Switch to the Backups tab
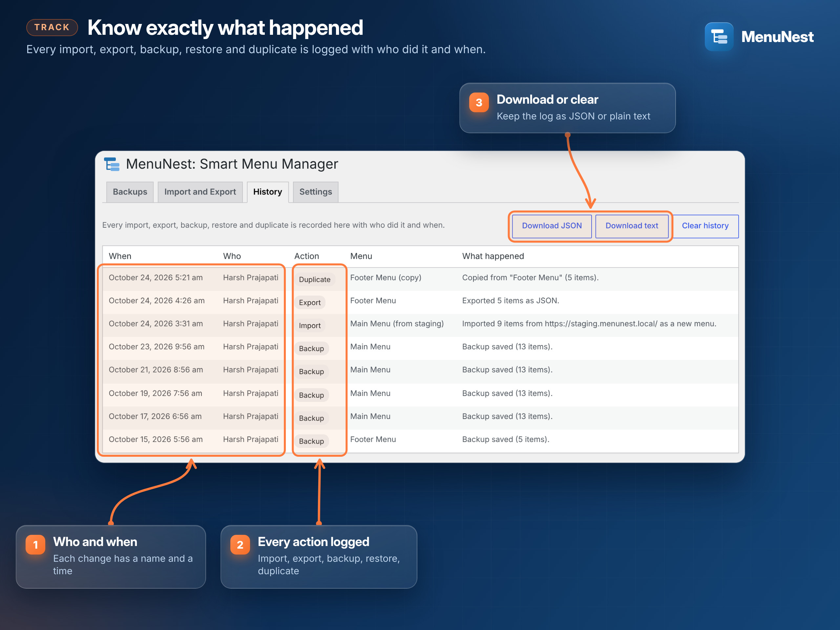This screenshot has height=630, width=840. tap(130, 192)
